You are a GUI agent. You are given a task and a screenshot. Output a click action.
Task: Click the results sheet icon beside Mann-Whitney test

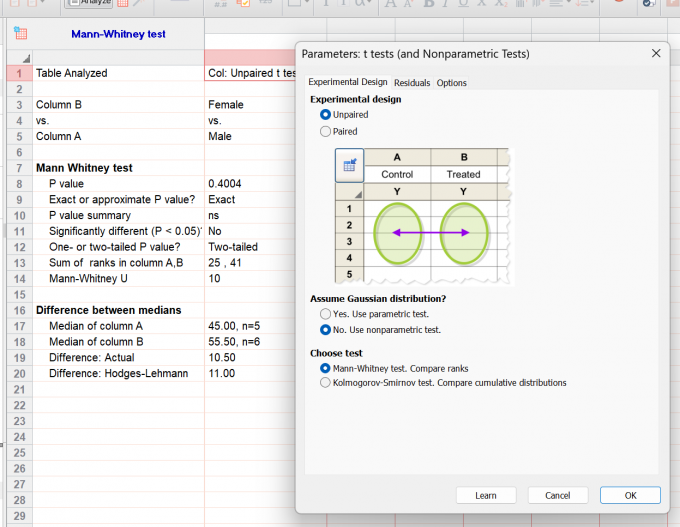tap(20, 33)
